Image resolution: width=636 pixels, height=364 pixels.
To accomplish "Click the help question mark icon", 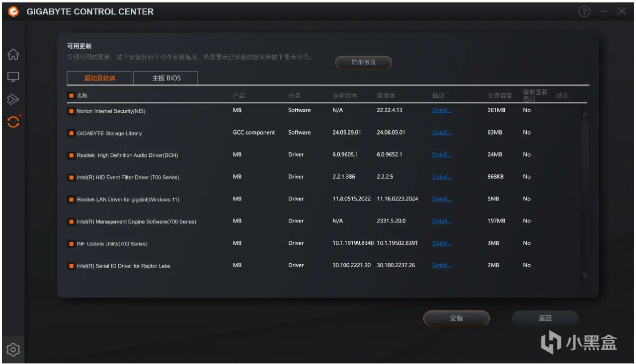I will coord(584,12).
